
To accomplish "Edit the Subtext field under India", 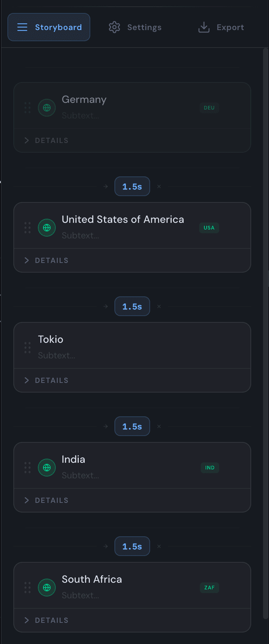I will pos(80,475).
